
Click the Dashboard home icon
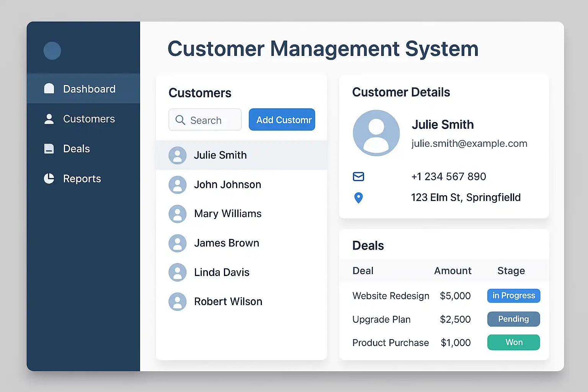[x=49, y=88]
